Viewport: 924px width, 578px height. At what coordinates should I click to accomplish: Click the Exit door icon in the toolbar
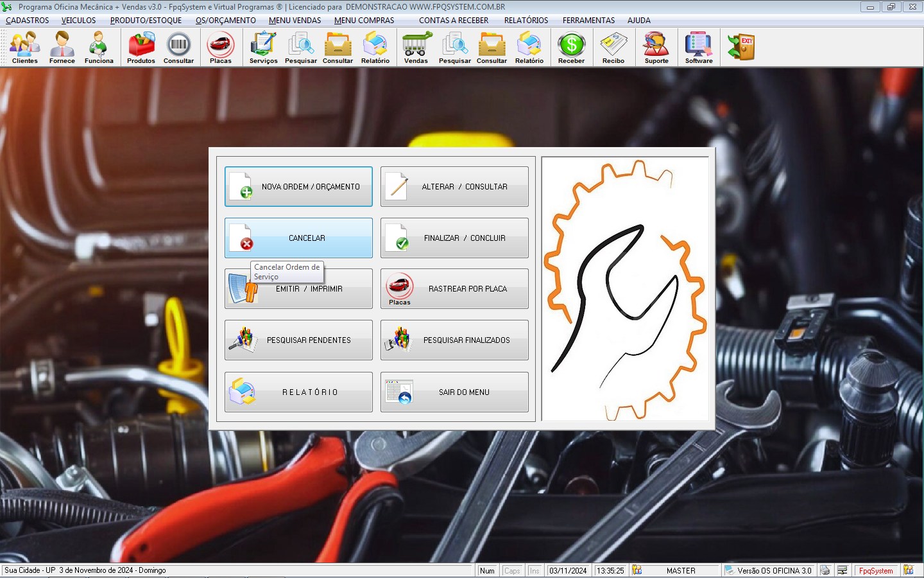741,47
